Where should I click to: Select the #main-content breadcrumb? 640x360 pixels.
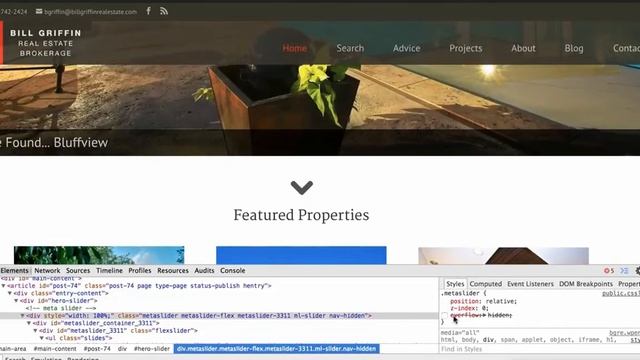(55, 349)
